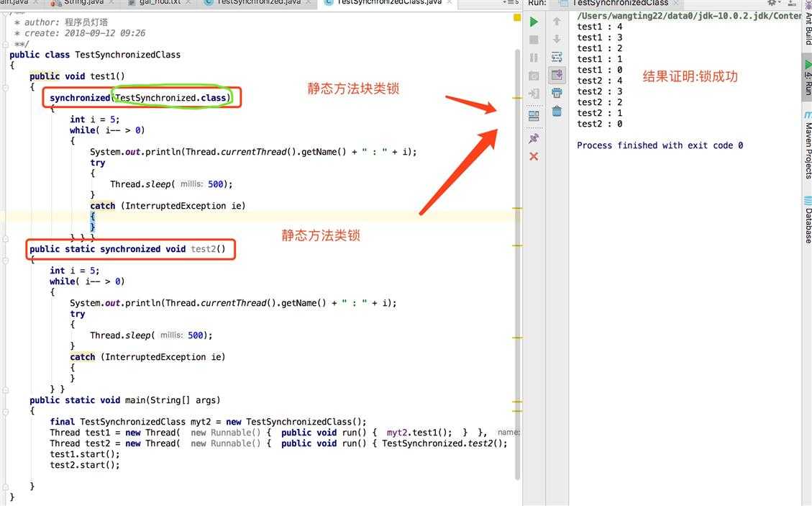The width and height of the screenshot is (812, 506).
Task: Click the editor vertical scrollbar thumb
Action: click(x=517, y=264)
